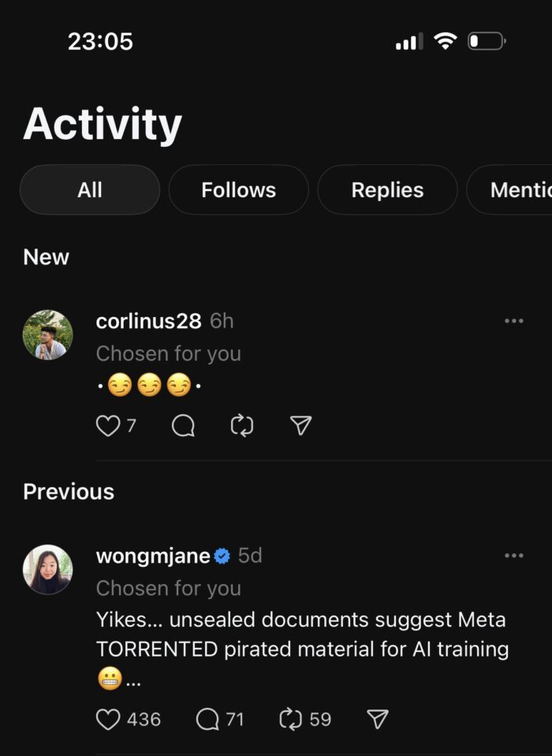Open more options for wongmjane post

tap(514, 556)
